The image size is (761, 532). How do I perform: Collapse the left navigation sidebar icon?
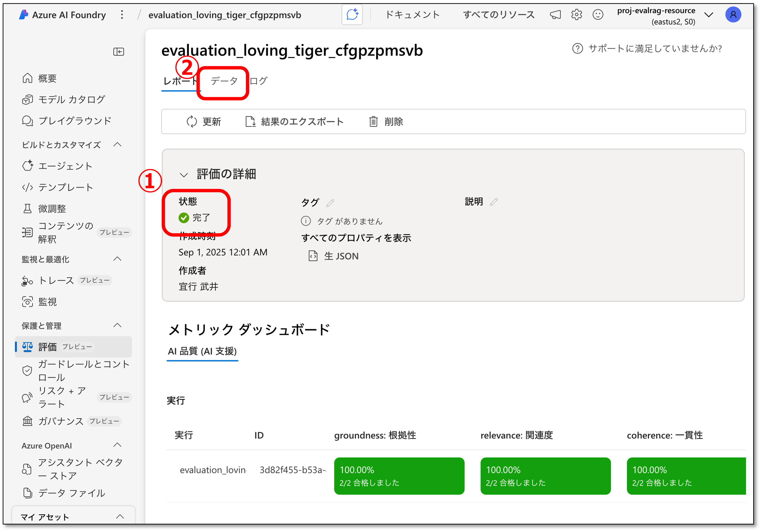118,52
